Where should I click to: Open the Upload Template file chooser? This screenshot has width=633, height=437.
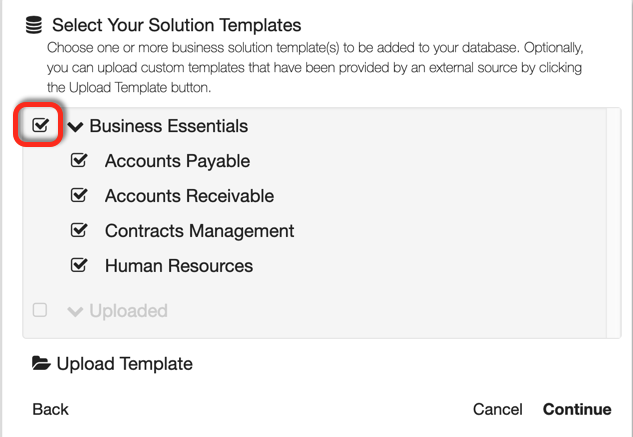coord(124,364)
